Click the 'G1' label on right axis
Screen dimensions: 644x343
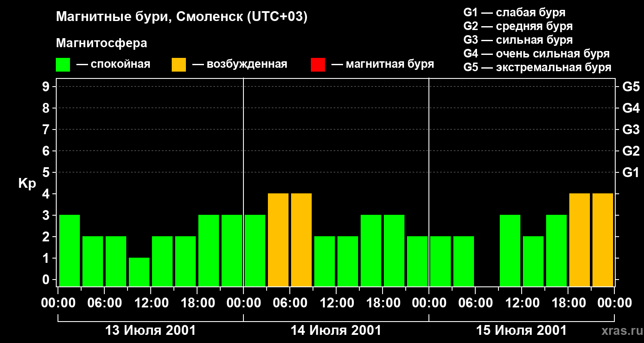point(631,172)
